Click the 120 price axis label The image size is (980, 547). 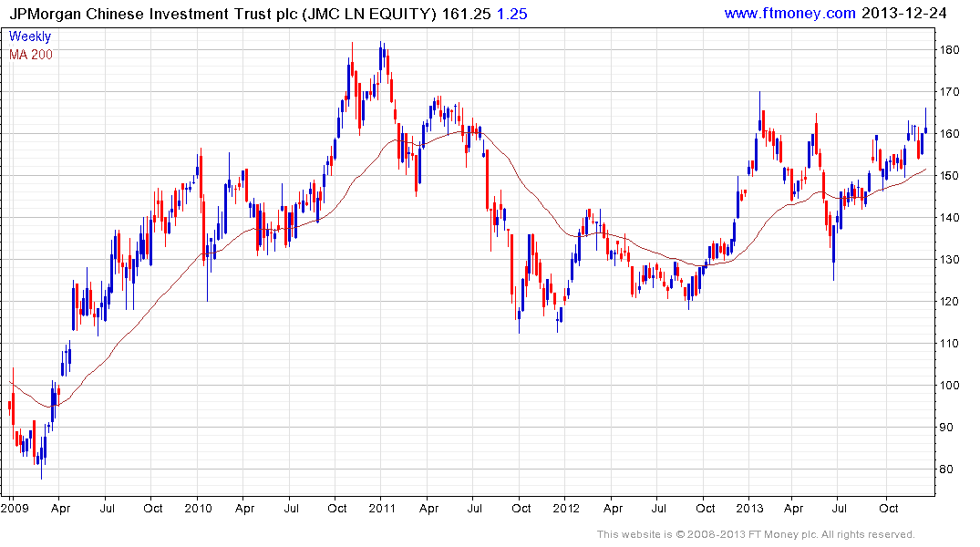click(949, 302)
